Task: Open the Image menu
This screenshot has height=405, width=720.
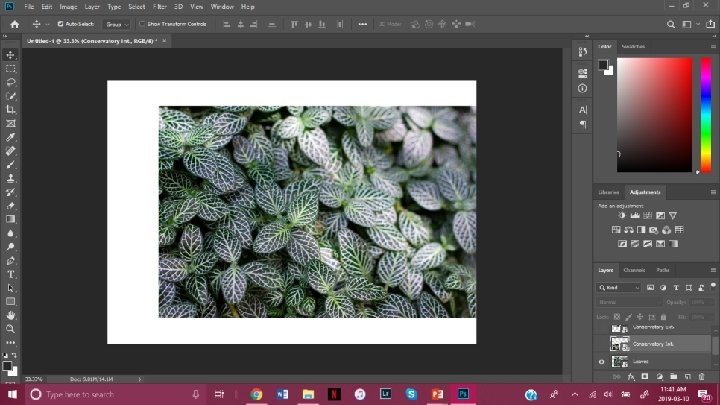Action: tap(68, 7)
